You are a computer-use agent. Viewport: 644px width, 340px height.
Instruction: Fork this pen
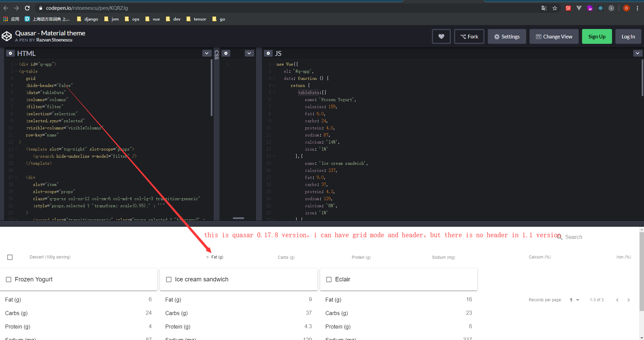pos(469,36)
